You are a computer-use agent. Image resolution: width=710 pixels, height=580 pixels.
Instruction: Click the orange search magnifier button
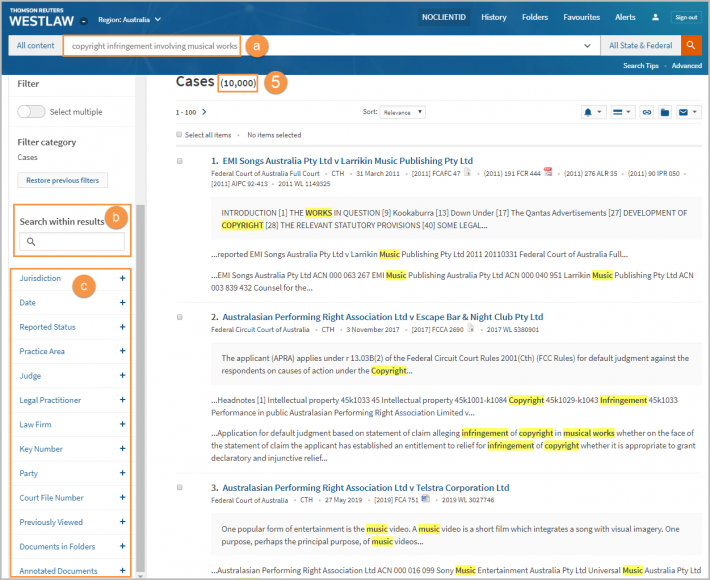tap(691, 45)
